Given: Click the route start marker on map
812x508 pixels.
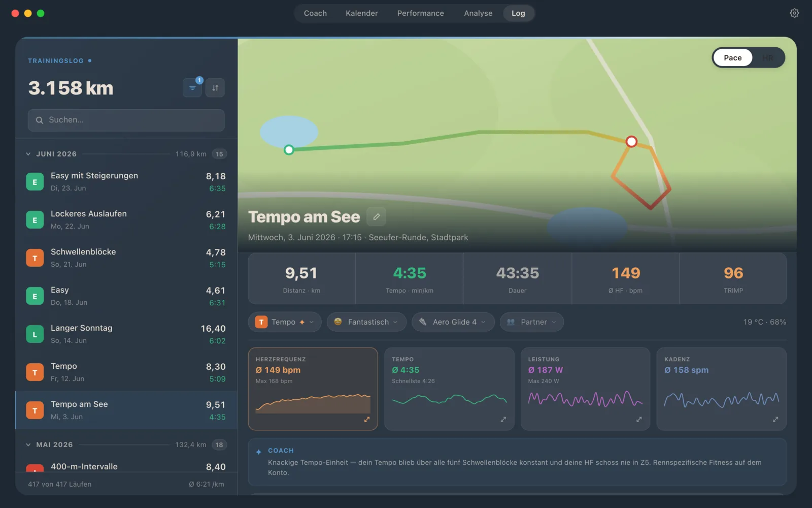Looking at the screenshot, I should pos(289,150).
